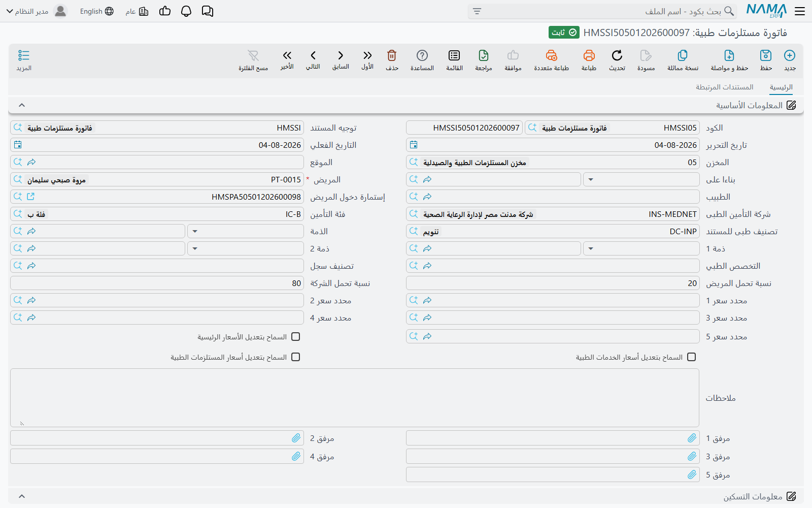Viewport: 812px width, 508px height.
Task: Open the notifications bell icon
Action: point(186,11)
